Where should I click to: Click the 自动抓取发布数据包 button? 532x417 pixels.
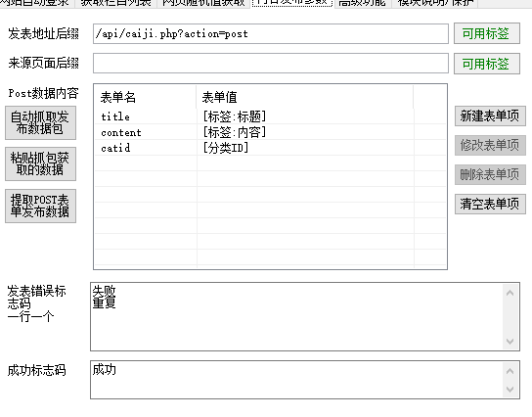[x=40, y=122]
